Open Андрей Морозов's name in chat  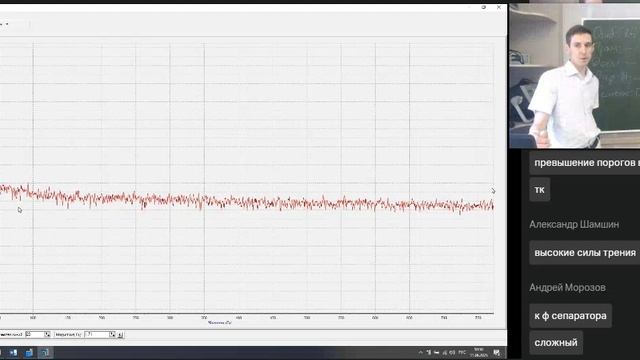[x=567, y=288]
